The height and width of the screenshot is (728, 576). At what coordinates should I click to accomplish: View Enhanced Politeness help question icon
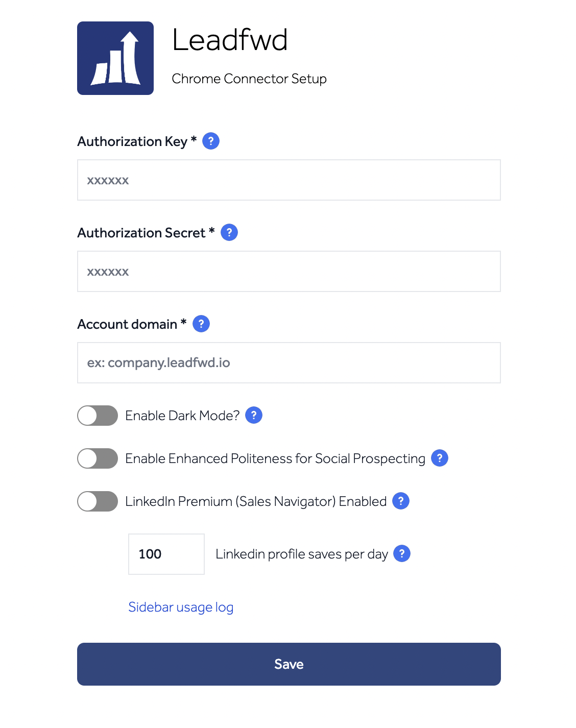pyautogui.click(x=440, y=458)
